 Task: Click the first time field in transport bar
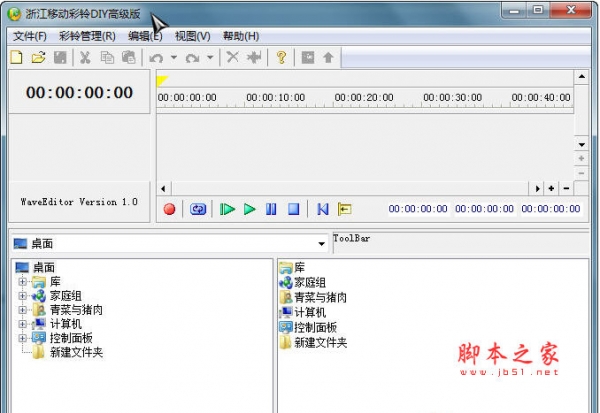(418, 209)
